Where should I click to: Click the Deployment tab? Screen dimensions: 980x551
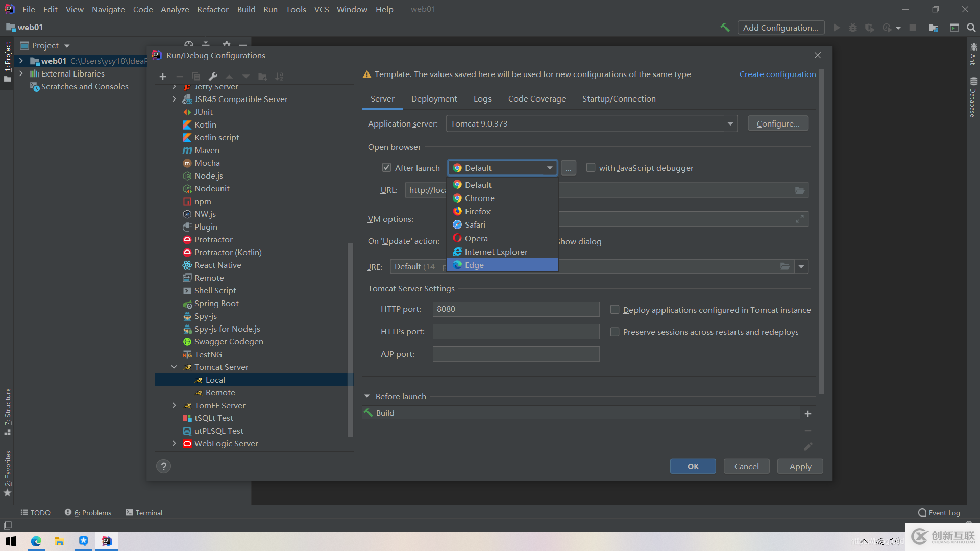[433, 99]
